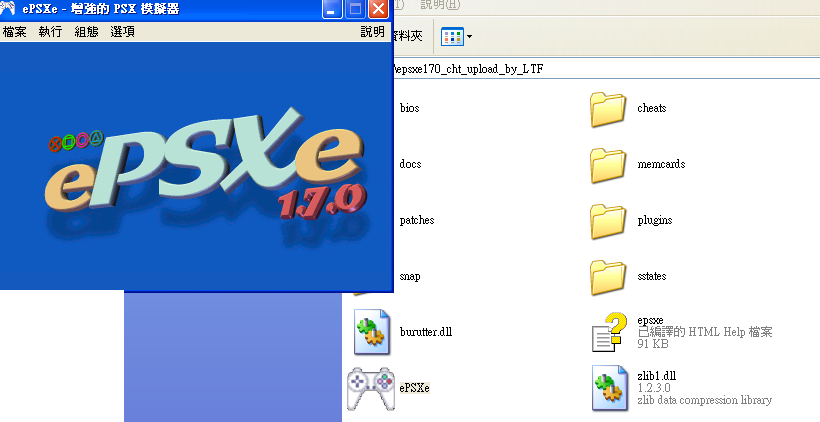Select the burutter.dll file icon
Viewport: 820px width, 422px height.
click(x=371, y=332)
